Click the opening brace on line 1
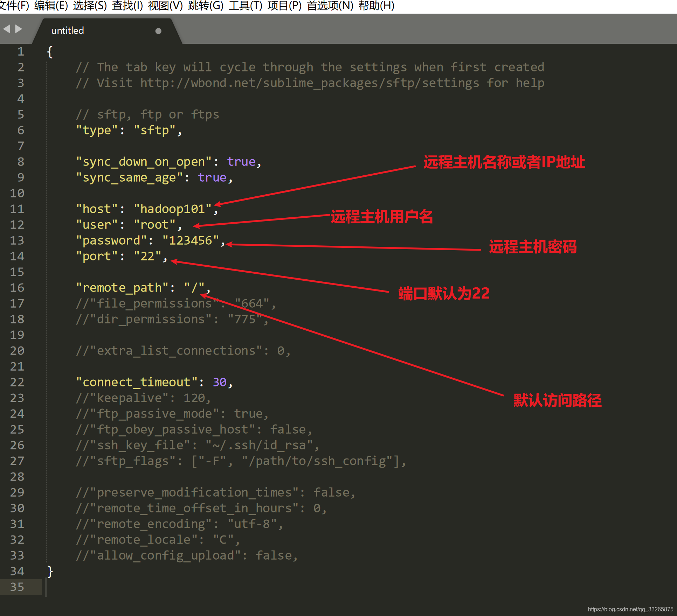The height and width of the screenshot is (616, 677). coord(50,52)
